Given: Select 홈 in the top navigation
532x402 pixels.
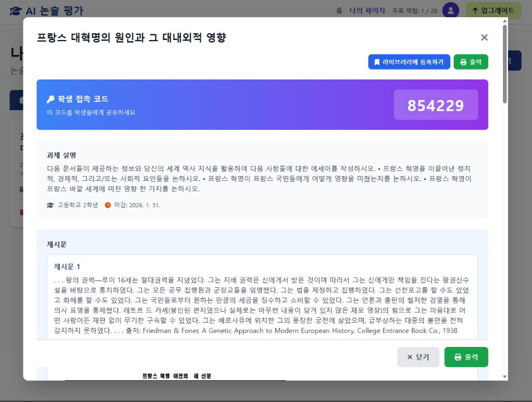Looking at the screenshot, I should (x=338, y=10).
